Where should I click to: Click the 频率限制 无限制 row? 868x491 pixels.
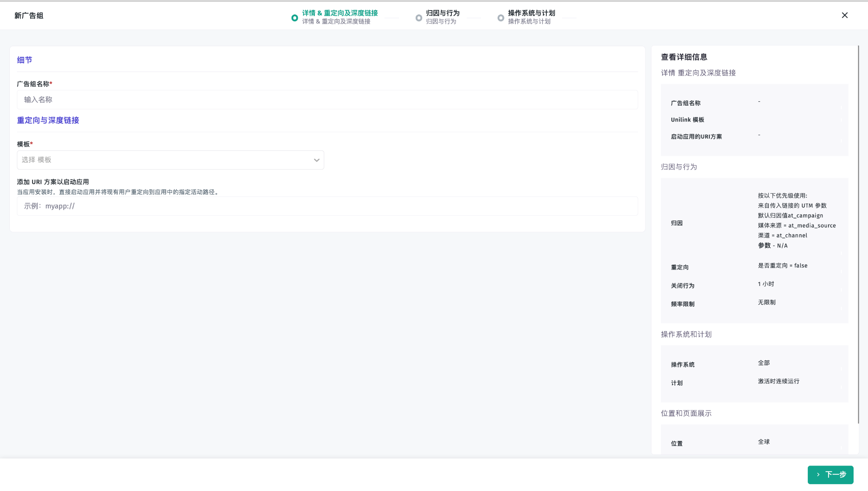click(754, 303)
